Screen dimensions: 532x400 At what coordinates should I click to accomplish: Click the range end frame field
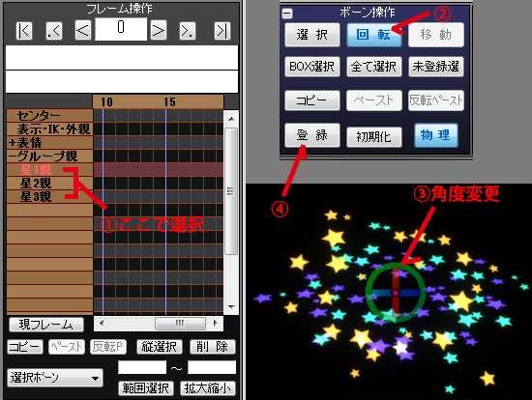point(212,367)
